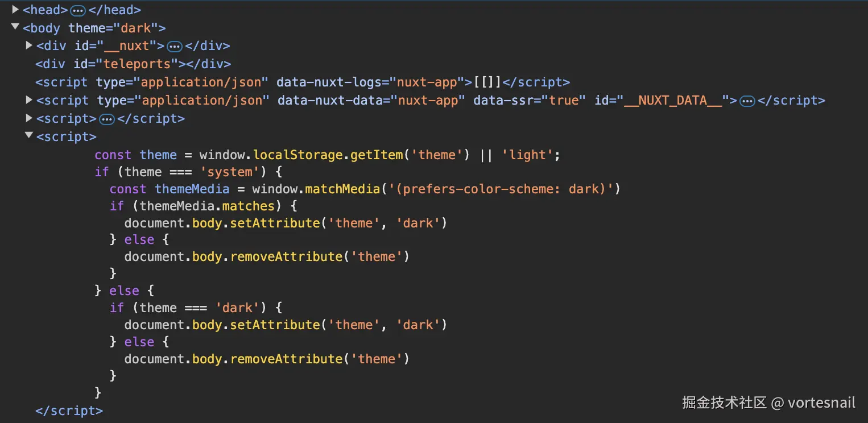Expand the head element triangle
The width and height of the screenshot is (868, 423).
(15, 10)
